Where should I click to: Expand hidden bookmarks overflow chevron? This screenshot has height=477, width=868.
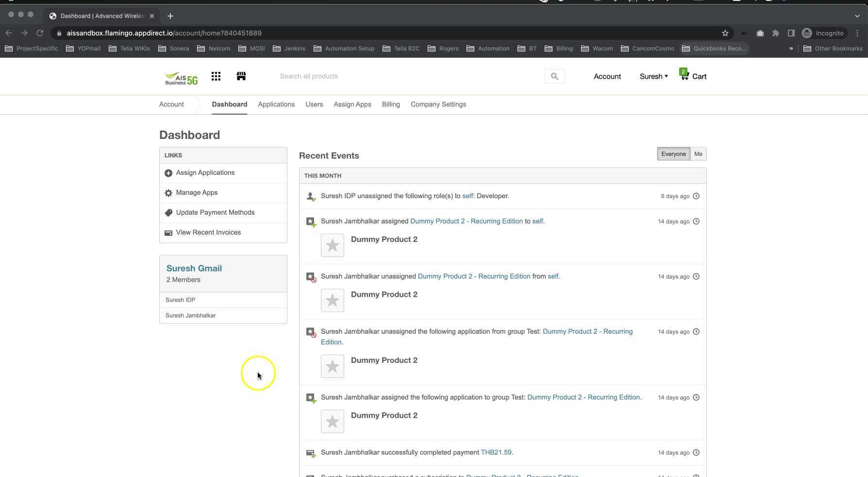(791, 49)
